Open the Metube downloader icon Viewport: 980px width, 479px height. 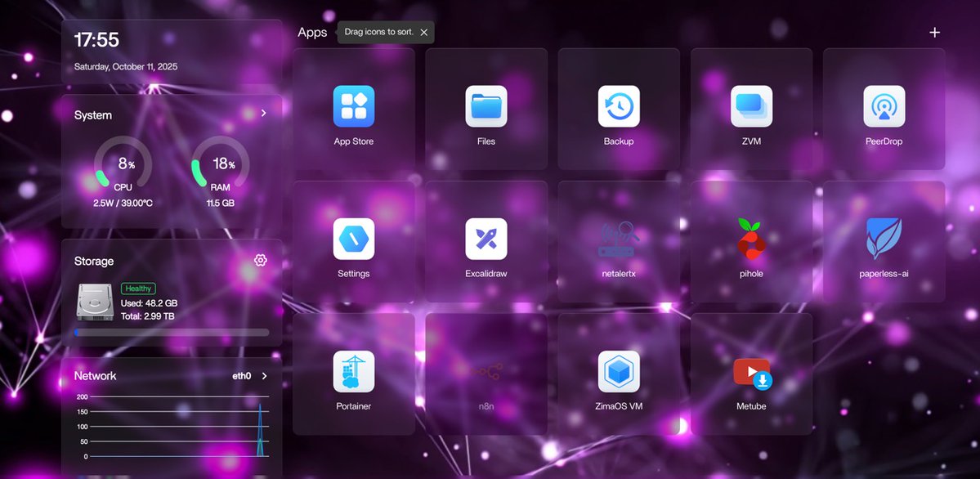tap(753, 374)
